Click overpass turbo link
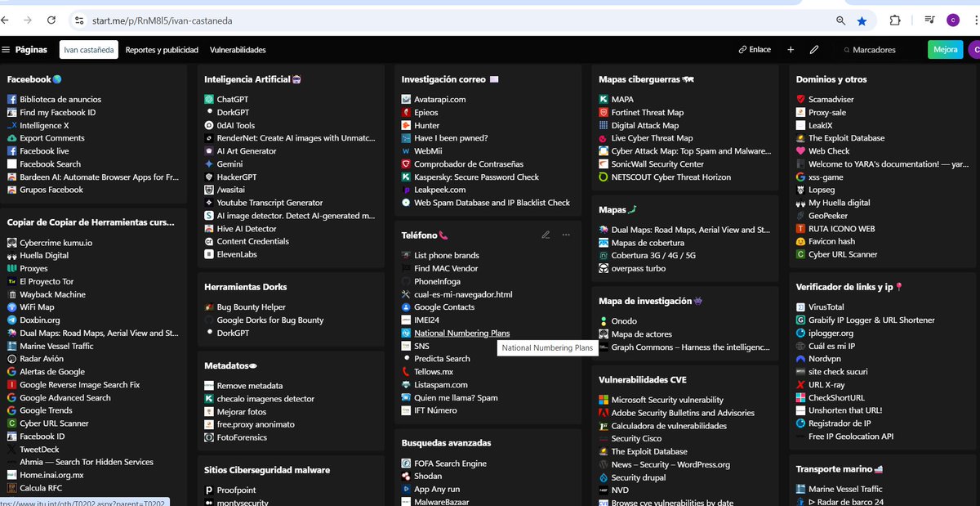Screen dimensions: 980x506 [x=639, y=269]
